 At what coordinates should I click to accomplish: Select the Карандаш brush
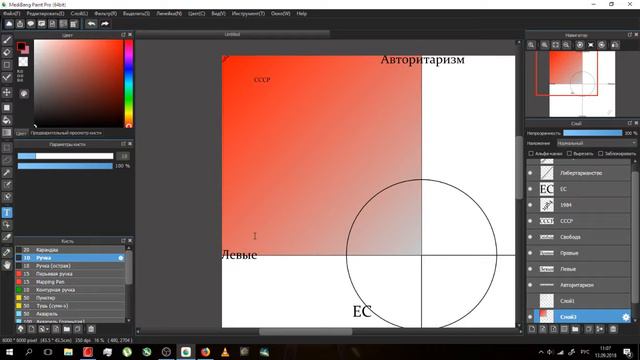[70, 250]
